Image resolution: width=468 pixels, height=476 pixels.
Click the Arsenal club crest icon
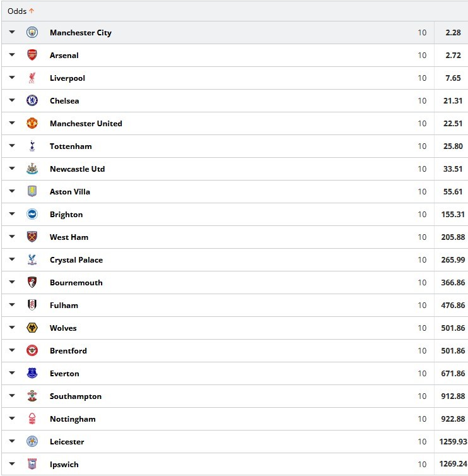coord(32,56)
